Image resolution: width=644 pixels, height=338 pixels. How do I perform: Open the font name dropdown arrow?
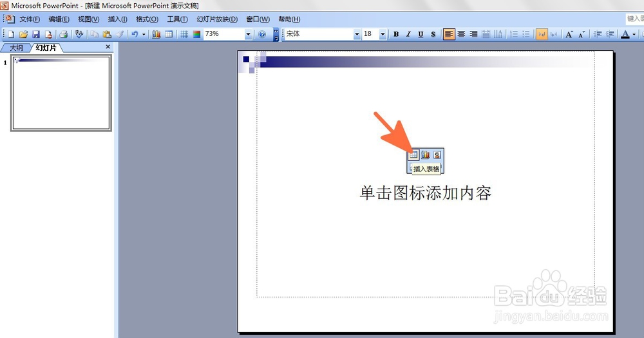357,34
